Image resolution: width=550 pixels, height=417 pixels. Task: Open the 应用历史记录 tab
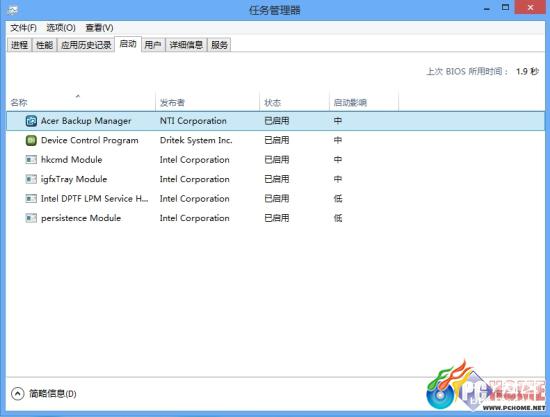tap(86, 45)
